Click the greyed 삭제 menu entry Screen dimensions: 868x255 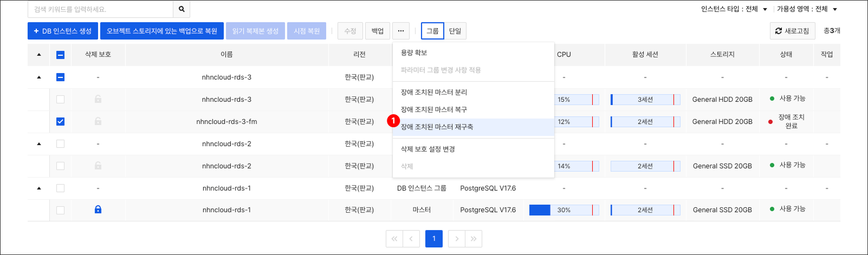(x=474, y=166)
